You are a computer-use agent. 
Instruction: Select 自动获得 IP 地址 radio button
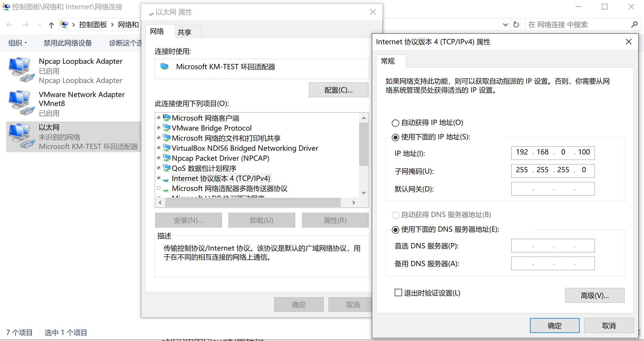pos(396,123)
